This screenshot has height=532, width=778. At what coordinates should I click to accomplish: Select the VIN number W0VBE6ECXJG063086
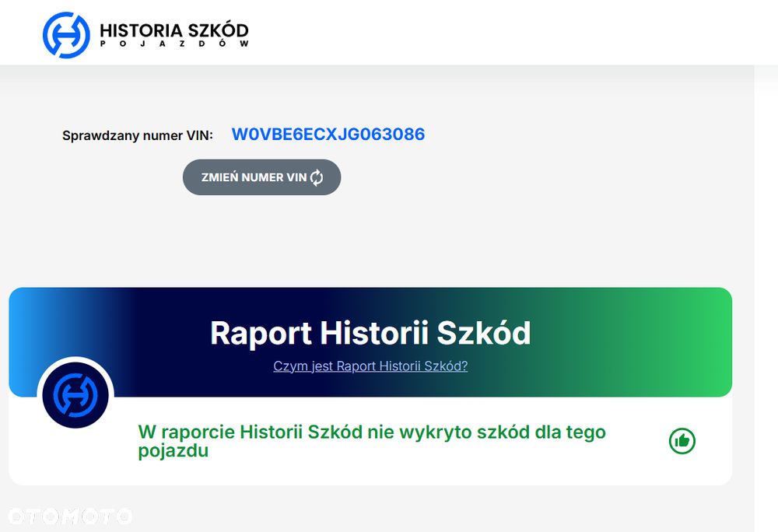(x=328, y=135)
